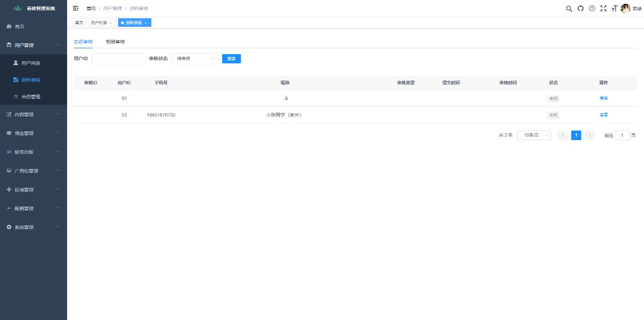Viewport: 644px width, 320px height.
Task: Click phone number 18651870730
Action: point(161,115)
